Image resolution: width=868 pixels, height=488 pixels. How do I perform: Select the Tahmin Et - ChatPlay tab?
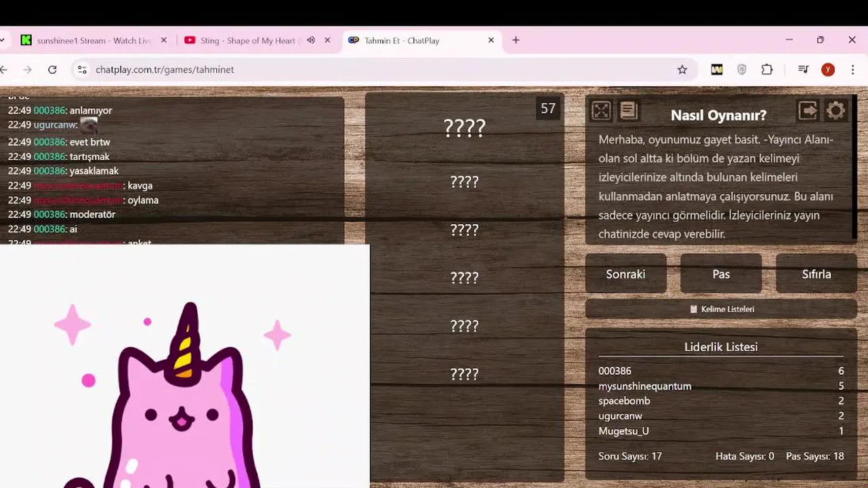[421, 40]
